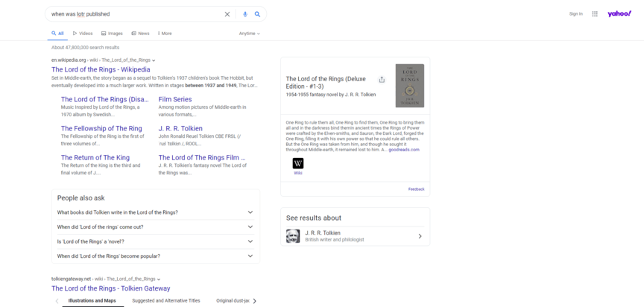Viewport: 644px width, 307px height.
Task: Click '1954-1955 fantasy novel by J. R. R. Tolkien'
Action: pyautogui.click(x=331, y=95)
